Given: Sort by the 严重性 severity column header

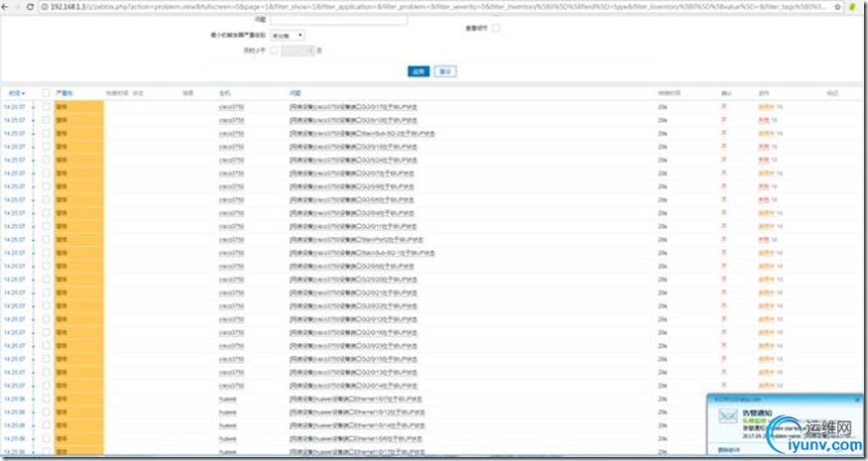Looking at the screenshot, I should (x=64, y=93).
